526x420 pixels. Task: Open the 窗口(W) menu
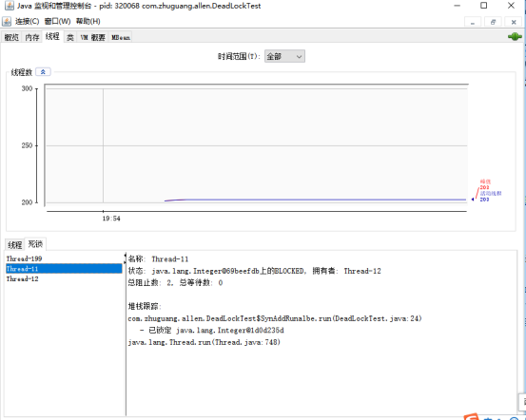pyautogui.click(x=57, y=22)
